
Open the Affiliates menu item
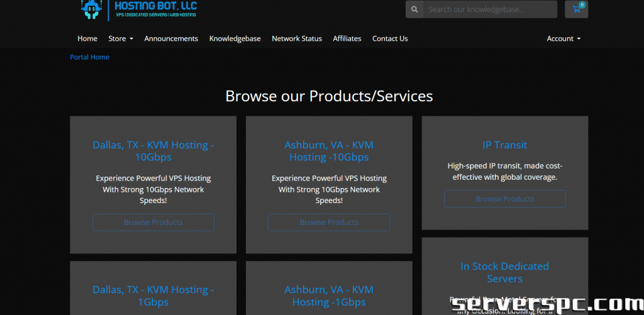(x=347, y=38)
